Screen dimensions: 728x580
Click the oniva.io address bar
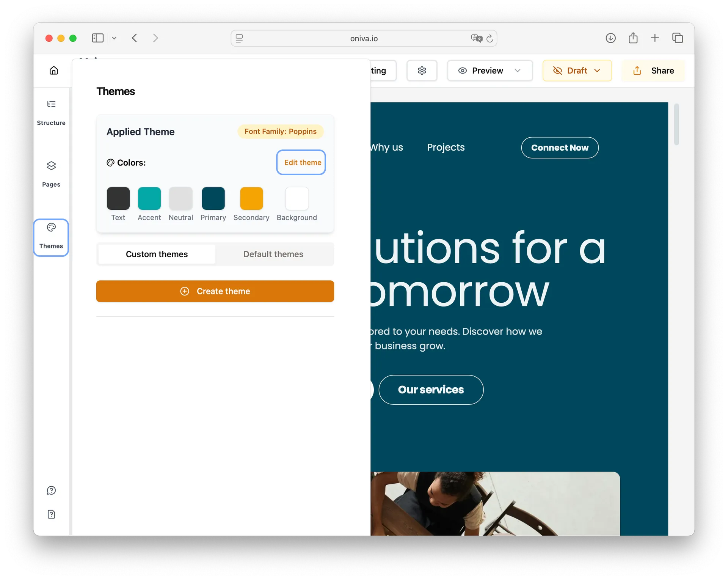(363, 38)
